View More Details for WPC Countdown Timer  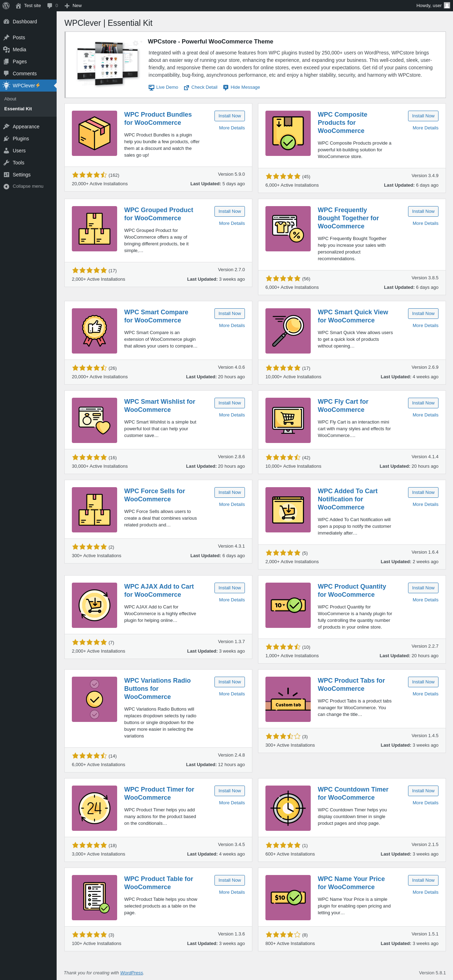pos(425,802)
